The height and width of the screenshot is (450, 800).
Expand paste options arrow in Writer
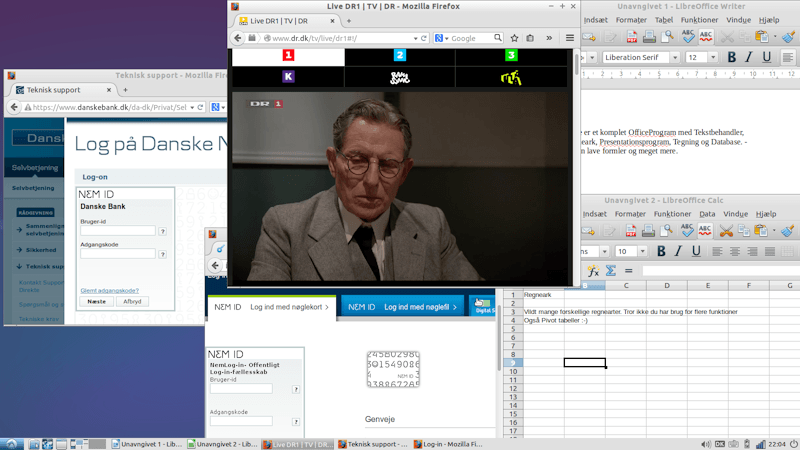pyautogui.click(x=775, y=37)
